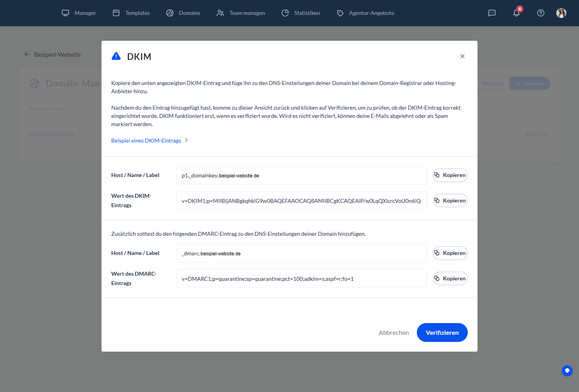The height and width of the screenshot is (392, 579).
Task: Click the DMARC record value field
Action: [301, 278]
